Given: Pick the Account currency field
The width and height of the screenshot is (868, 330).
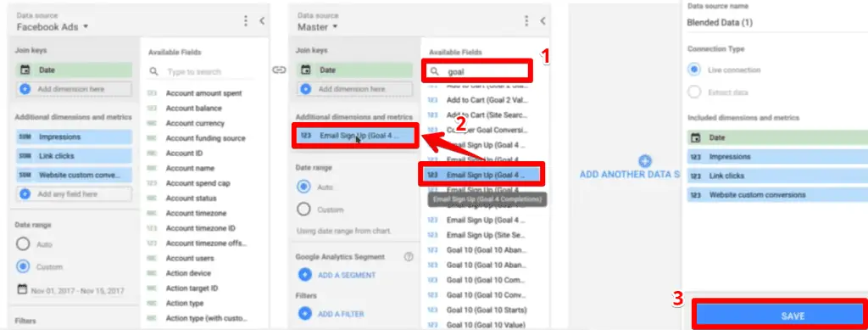Looking at the screenshot, I should pyautogui.click(x=195, y=123).
